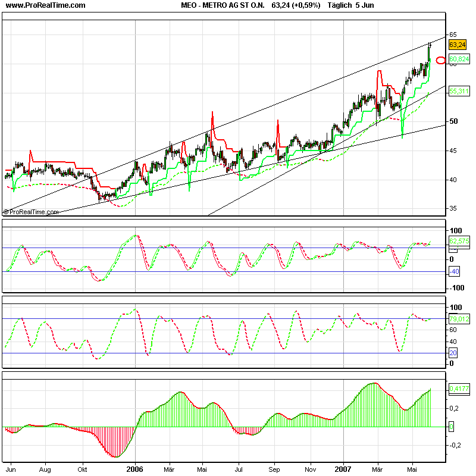
Task: Click the Täglich 5 Jun timeframe label
Action: [350, 5]
